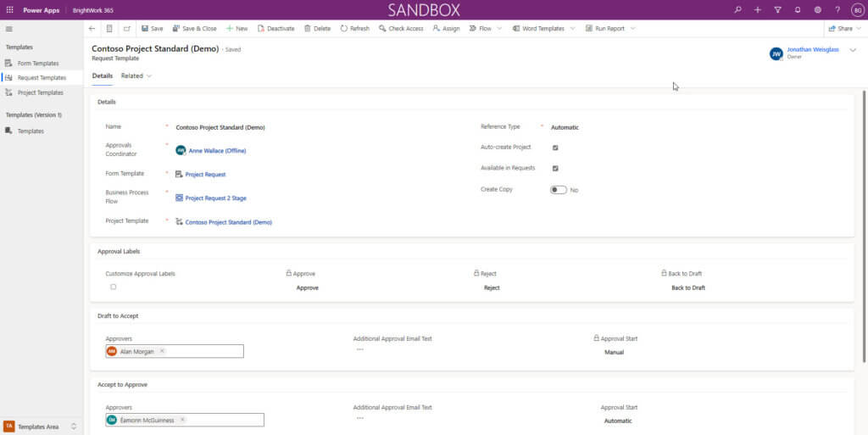Expand the Word Templates dropdown chevron
The width and height of the screenshot is (868, 435).
point(572,29)
